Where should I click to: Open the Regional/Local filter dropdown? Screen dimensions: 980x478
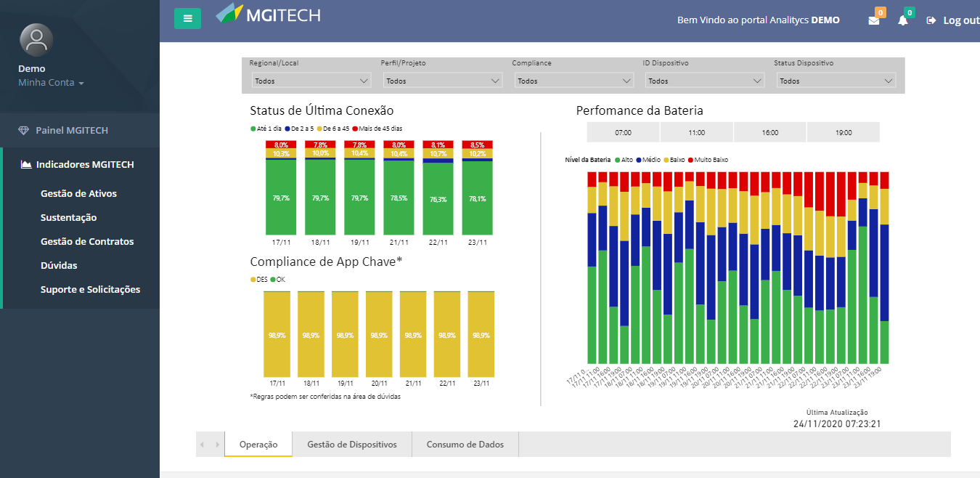311,81
